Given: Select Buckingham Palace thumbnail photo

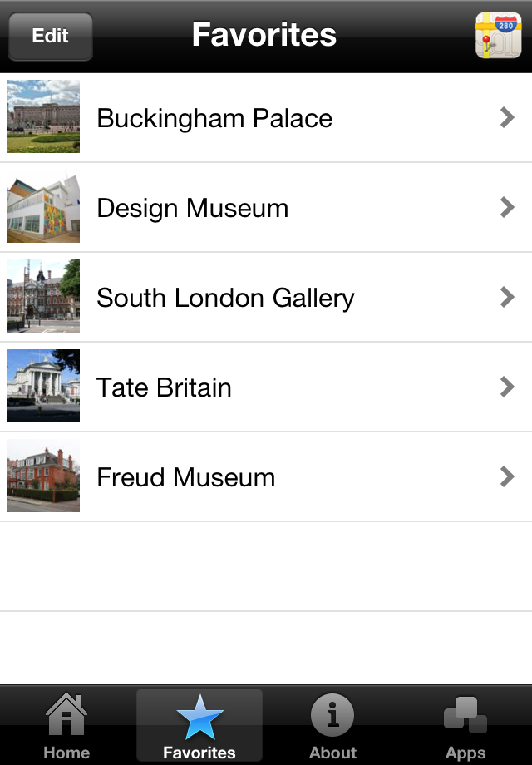Looking at the screenshot, I should [43, 116].
